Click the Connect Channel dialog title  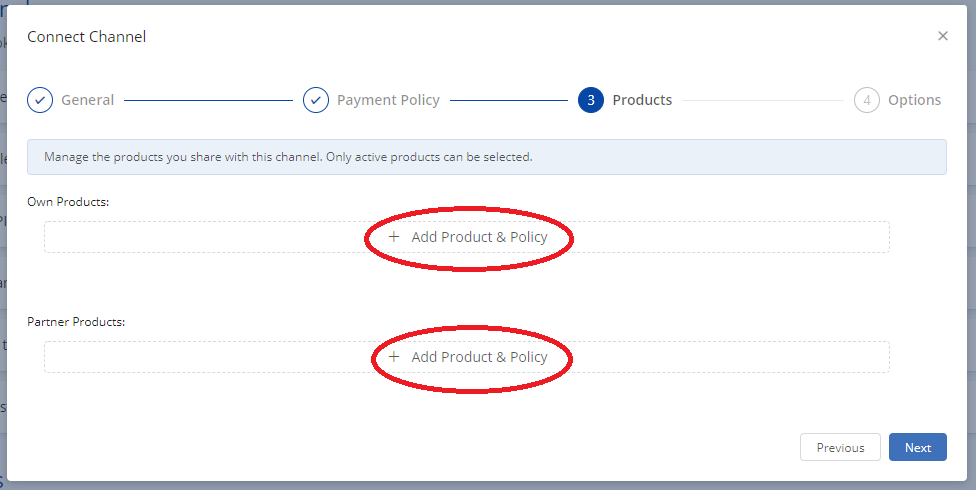pos(87,37)
